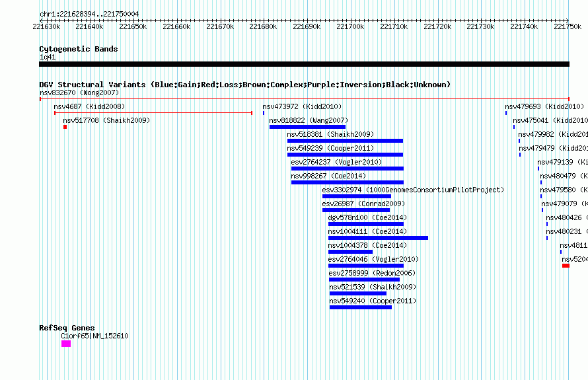
Task: Select the nsv1004378 (Coe2014) label
Action: 367,245
